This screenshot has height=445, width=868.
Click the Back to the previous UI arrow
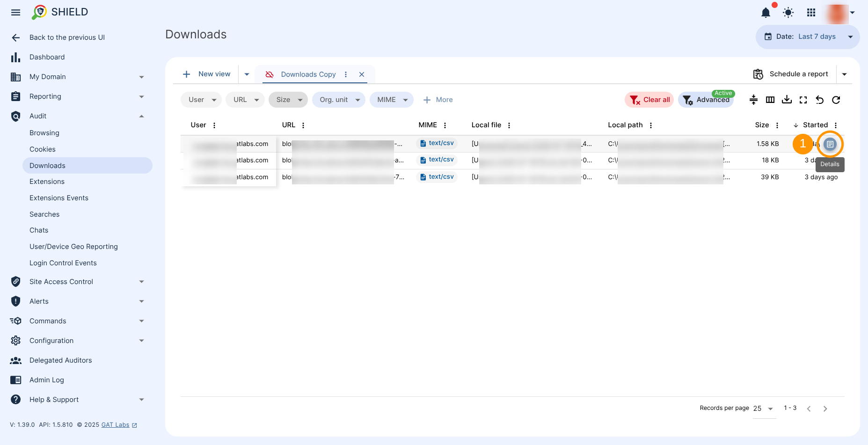(x=16, y=37)
